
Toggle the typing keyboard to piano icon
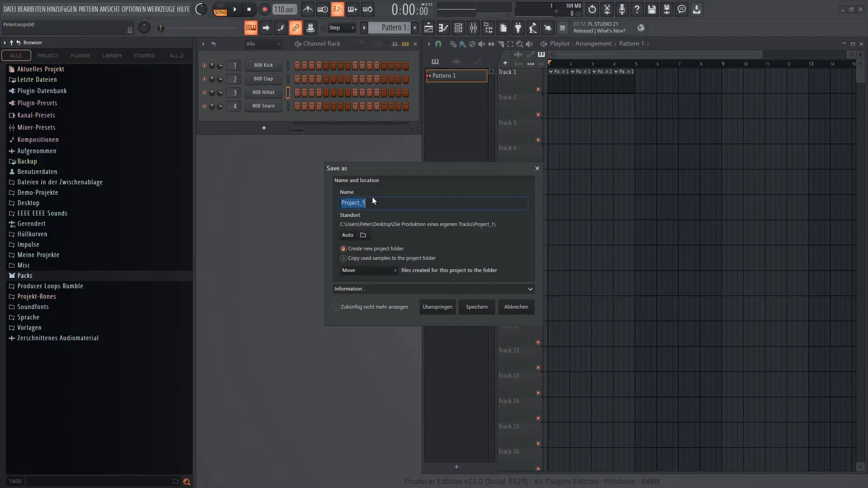pos(250,28)
